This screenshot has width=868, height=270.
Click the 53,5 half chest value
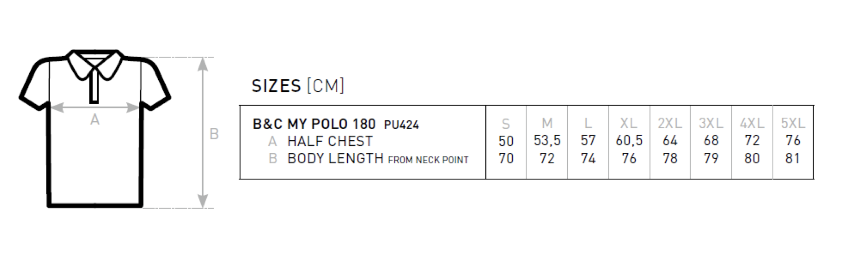547,140
